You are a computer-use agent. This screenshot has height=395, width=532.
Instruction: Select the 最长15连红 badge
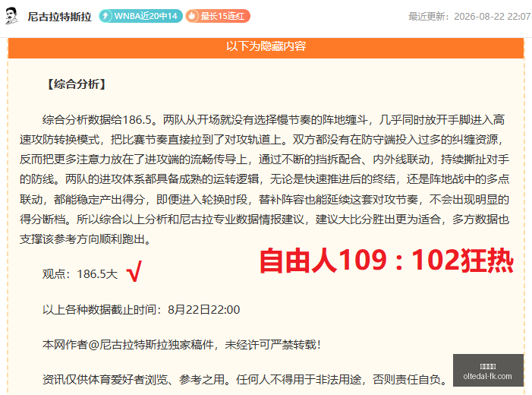coord(218,16)
